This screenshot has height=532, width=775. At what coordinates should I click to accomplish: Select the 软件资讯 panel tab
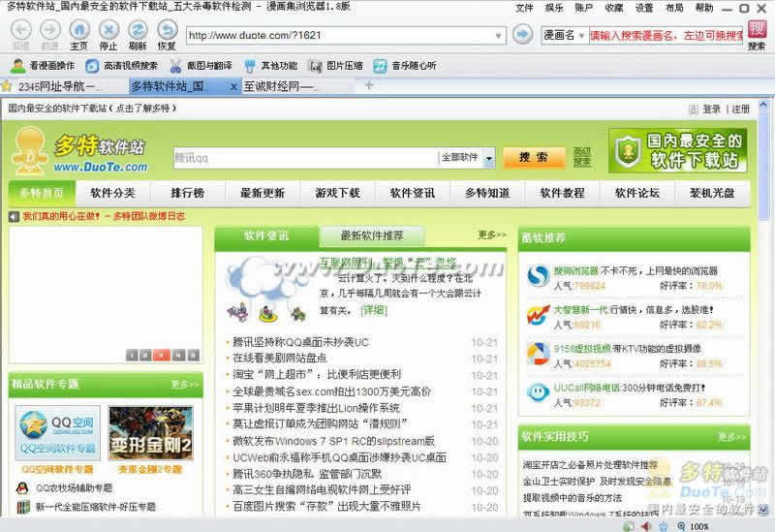click(x=267, y=235)
